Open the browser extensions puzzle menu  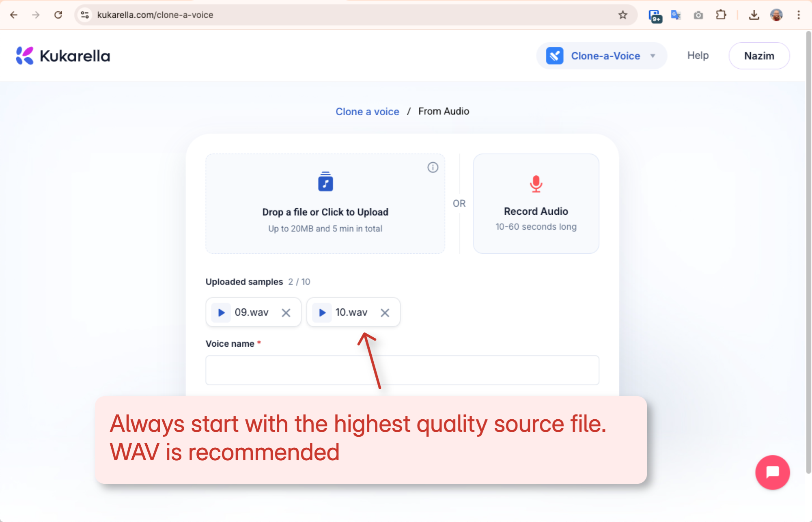721,15
